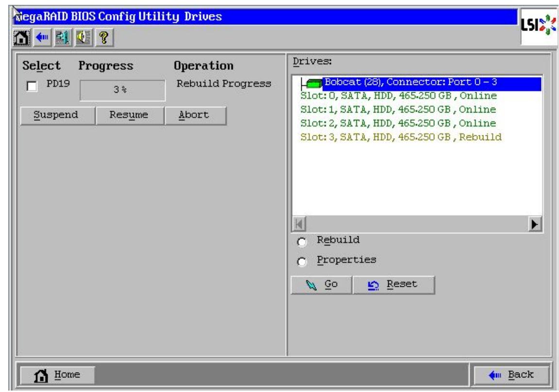
Task: Click the drives list scroll right arrow
Action: (534, 225)
